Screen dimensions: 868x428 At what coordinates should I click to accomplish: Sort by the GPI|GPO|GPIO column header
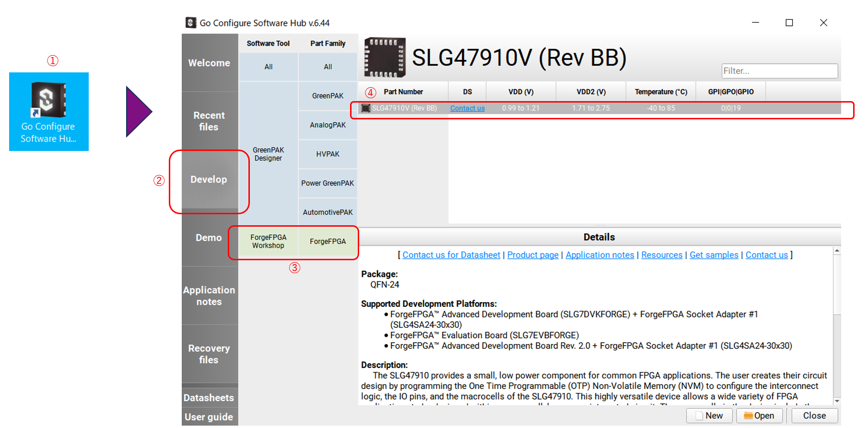(x=731, y=92)
